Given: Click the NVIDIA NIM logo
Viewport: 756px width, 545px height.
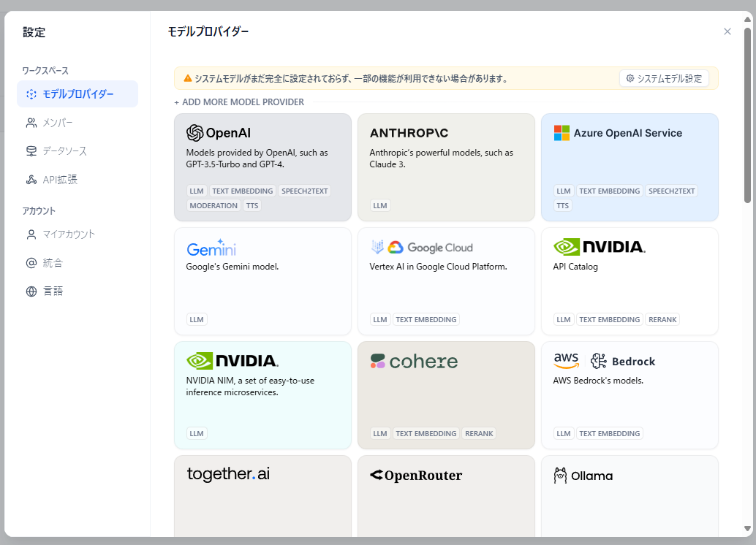Looking at the screenshot, I should pos(233,361).
